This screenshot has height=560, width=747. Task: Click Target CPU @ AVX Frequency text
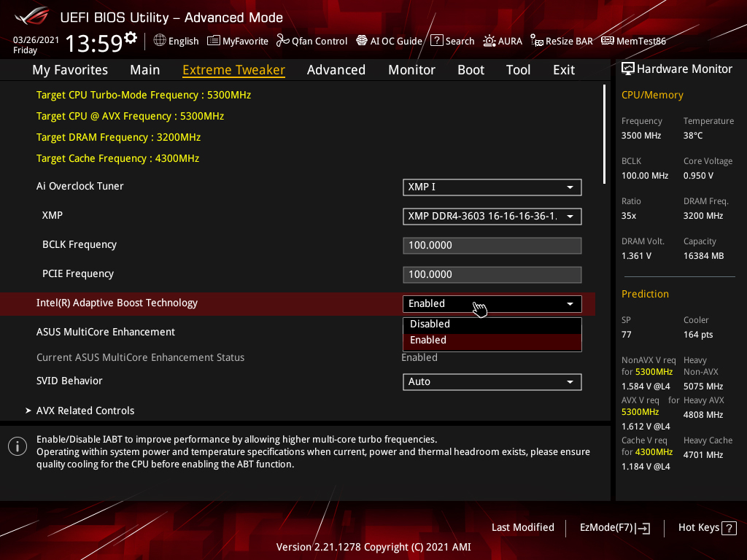[x=130, y=116]
